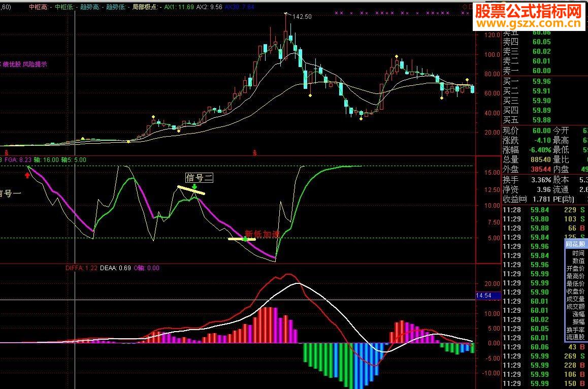
Task: Click the 14.54 crosshair value tag
Action: (x=488, y=296)
